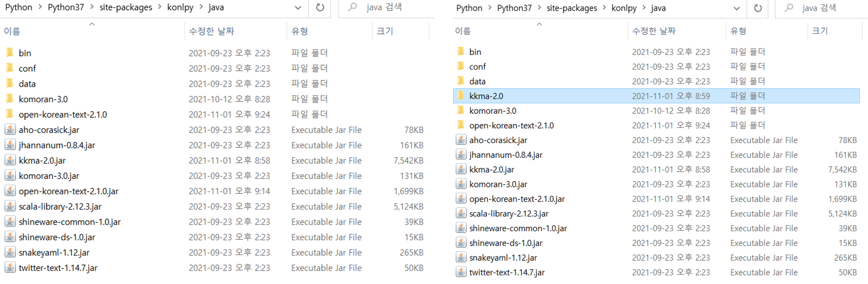Expand chevron after Python in left breadcrumb

point(40,7)
